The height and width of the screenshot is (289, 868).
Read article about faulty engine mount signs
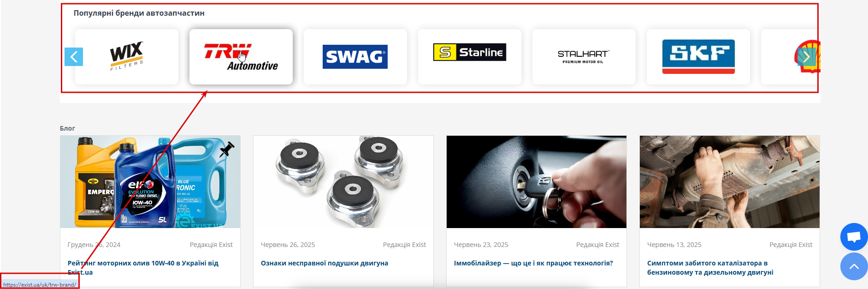pyautogui.click(x=325, y=263)
